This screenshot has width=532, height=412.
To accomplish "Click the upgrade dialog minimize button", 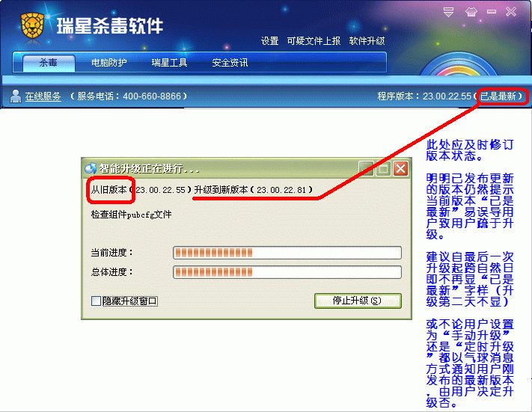I will click(367, 168).
